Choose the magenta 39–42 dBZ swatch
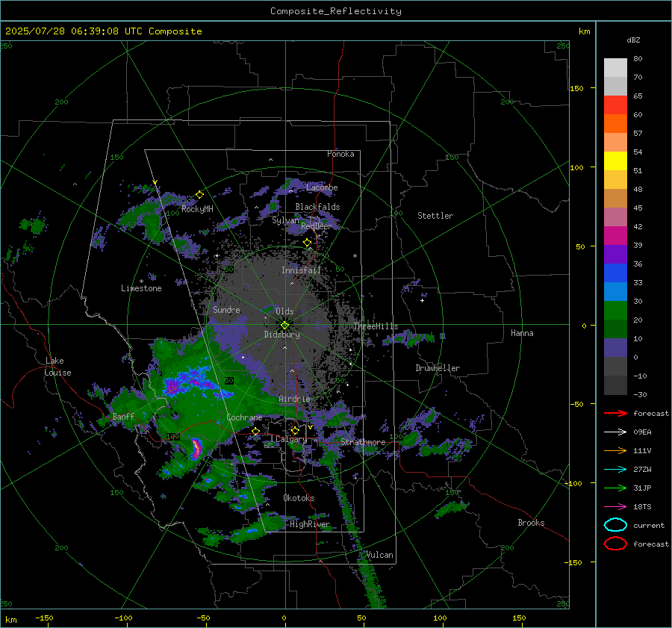Viewport: 672px width, 628px height. tap(615, 236)
